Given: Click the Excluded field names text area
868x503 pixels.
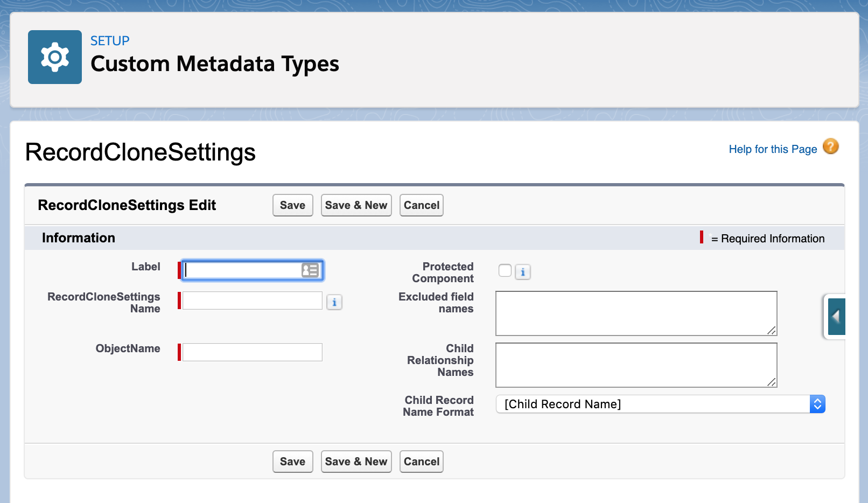Looking at the screenshot, I should [636, 313].
